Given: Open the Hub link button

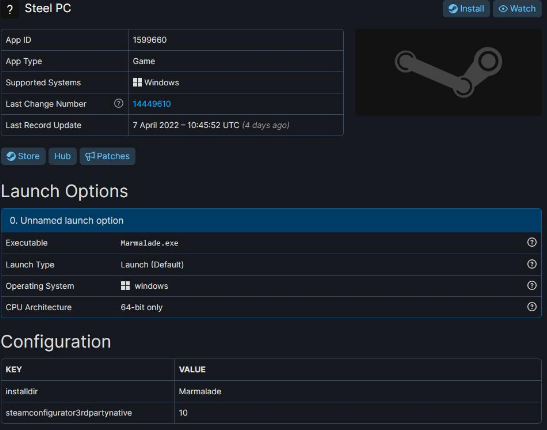Looking at the screenshot, I should [x=62, y=156].
